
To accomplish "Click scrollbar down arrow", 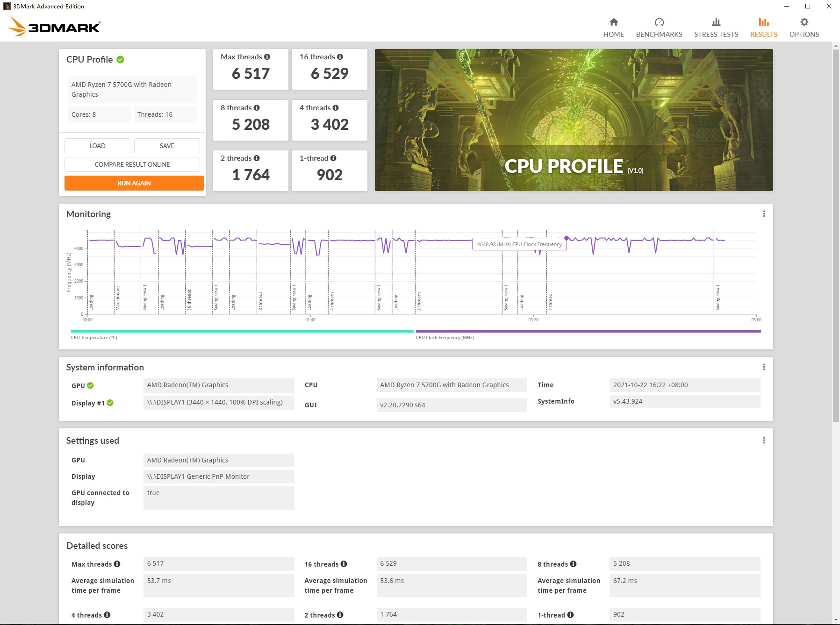I will coord(836,620).
